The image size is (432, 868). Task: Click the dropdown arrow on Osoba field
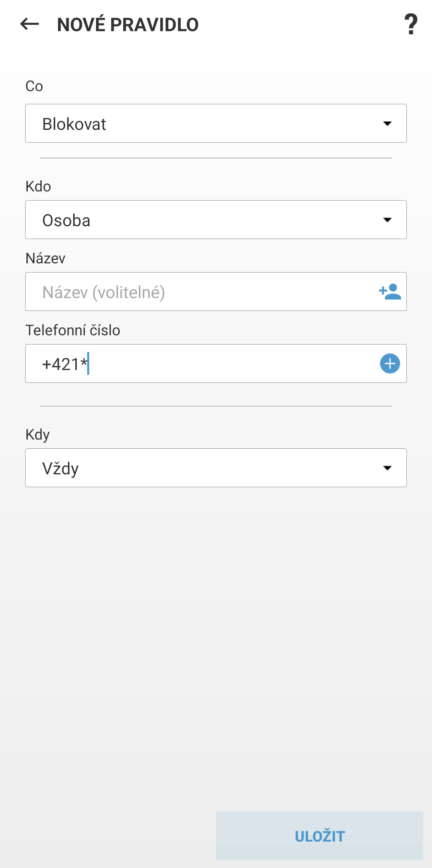click(x=387, y=219)
